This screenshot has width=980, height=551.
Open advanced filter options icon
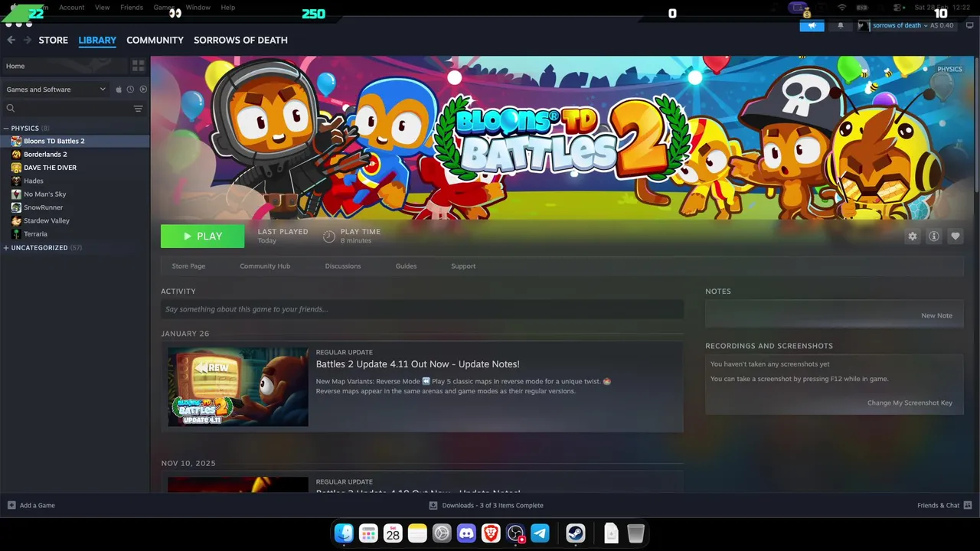[139, 109]
